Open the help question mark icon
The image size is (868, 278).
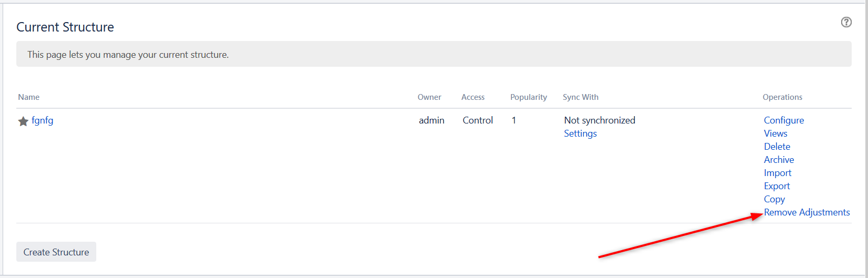[846, 22]
